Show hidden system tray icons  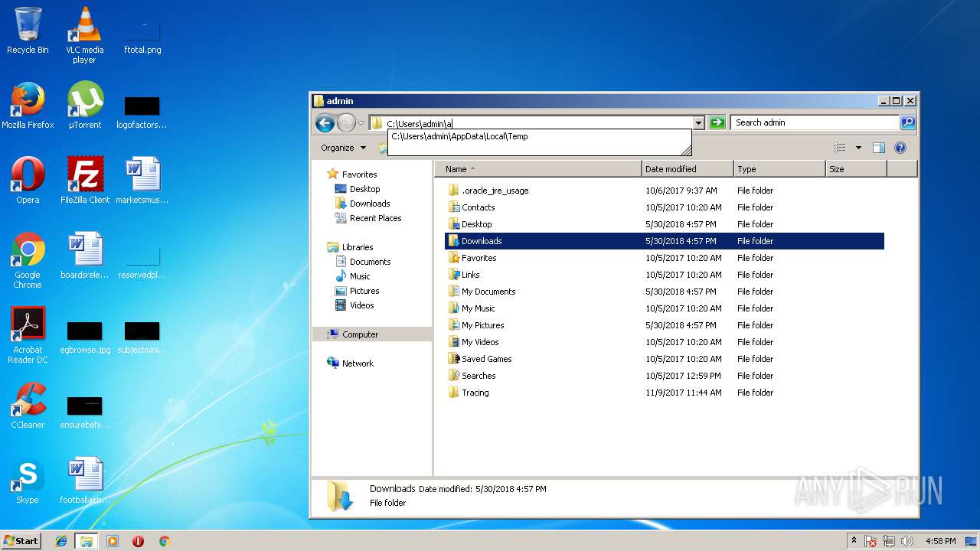coord(854,541)
